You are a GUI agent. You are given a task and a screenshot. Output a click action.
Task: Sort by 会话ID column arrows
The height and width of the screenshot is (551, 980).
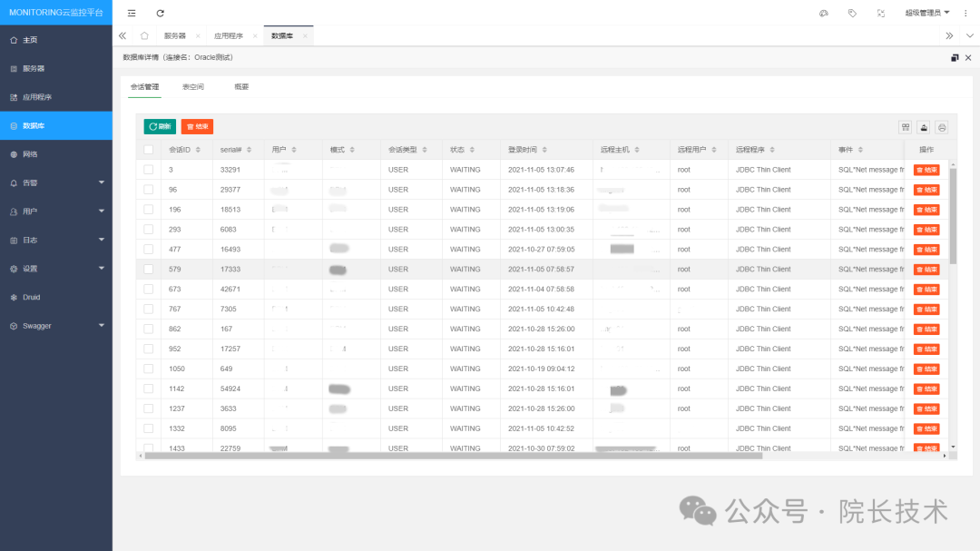point(198,150)
